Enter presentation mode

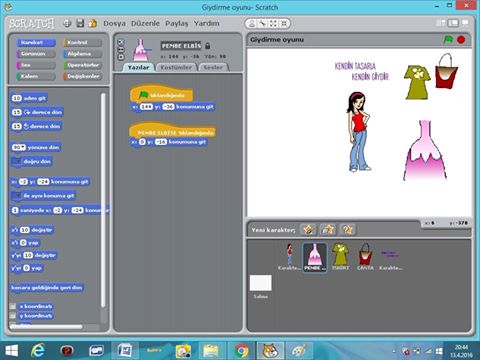pyautogui.click(x=465, y=23)
